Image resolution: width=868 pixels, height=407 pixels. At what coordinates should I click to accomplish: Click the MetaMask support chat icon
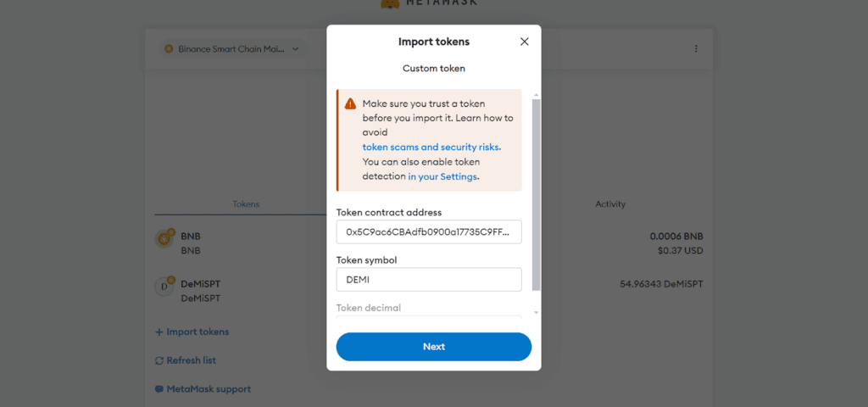point(159,389)
